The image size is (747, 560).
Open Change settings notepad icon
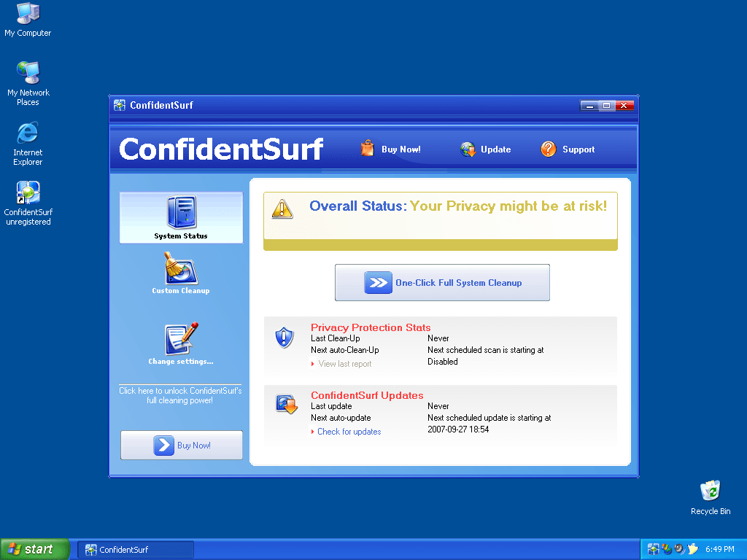(181, 339)
